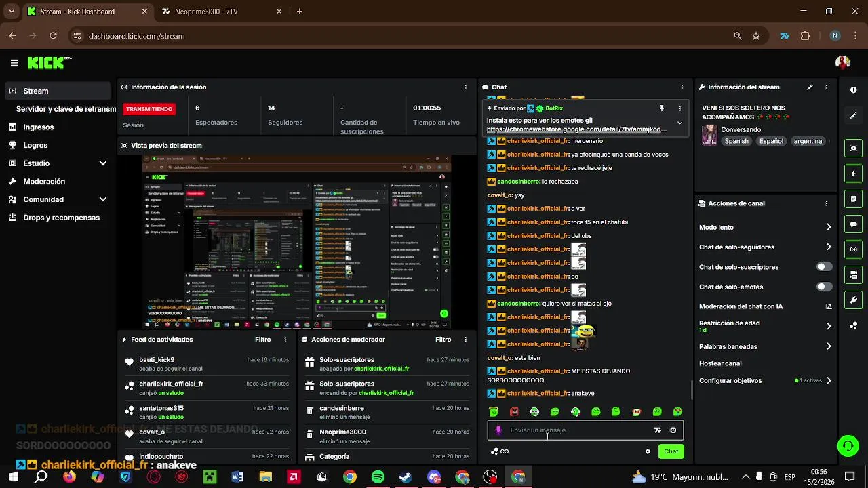Image resolution: width=868 pixels, height=488 pixels.
Task: Open Palabras baneadas arrow
Action: [x=828, y=346]
